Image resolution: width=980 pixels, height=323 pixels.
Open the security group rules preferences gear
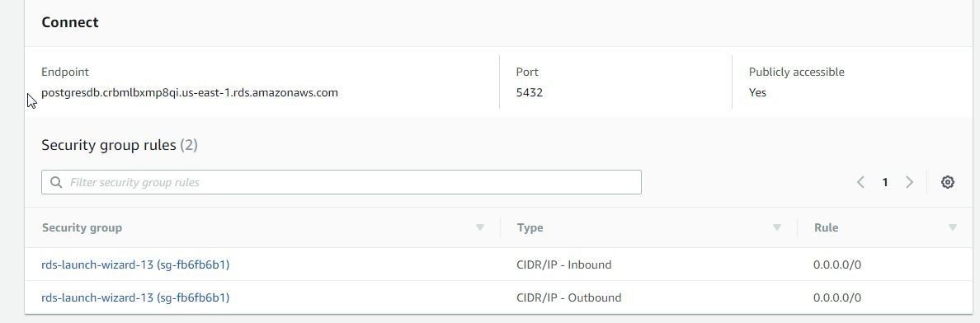(948, 182)
